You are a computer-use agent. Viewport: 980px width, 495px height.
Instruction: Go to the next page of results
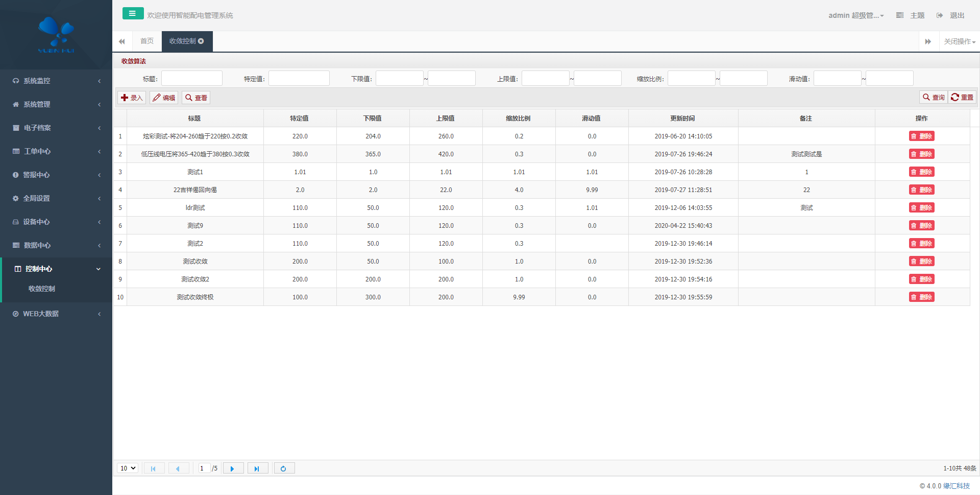click(233, 468)
